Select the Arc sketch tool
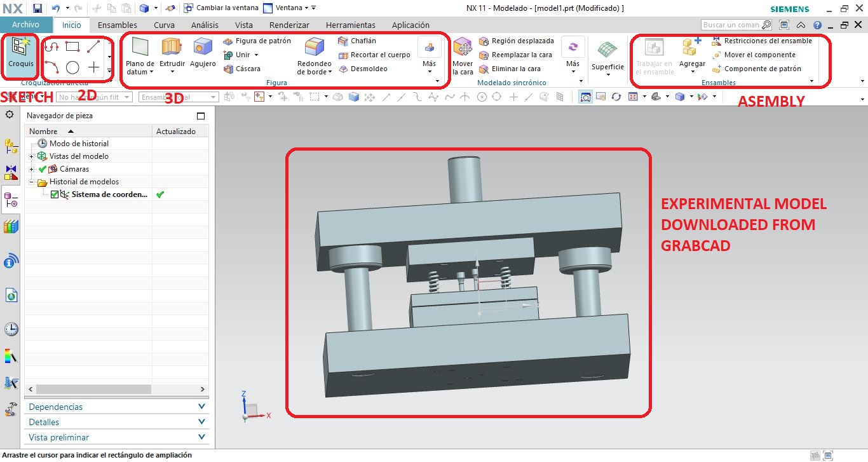868x462 pixels. click(51, 67)
